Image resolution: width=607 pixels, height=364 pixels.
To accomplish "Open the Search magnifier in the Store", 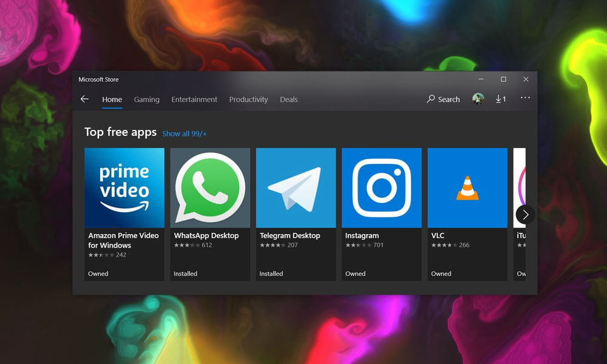I will point(443,99).
